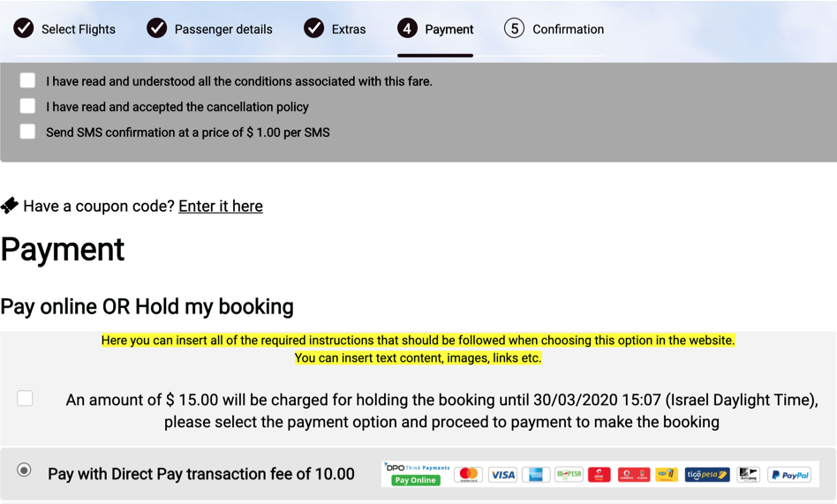This screenshot has width=837, height=504.
Task: Click the coupon ticket icon
Action: [9, 206]
